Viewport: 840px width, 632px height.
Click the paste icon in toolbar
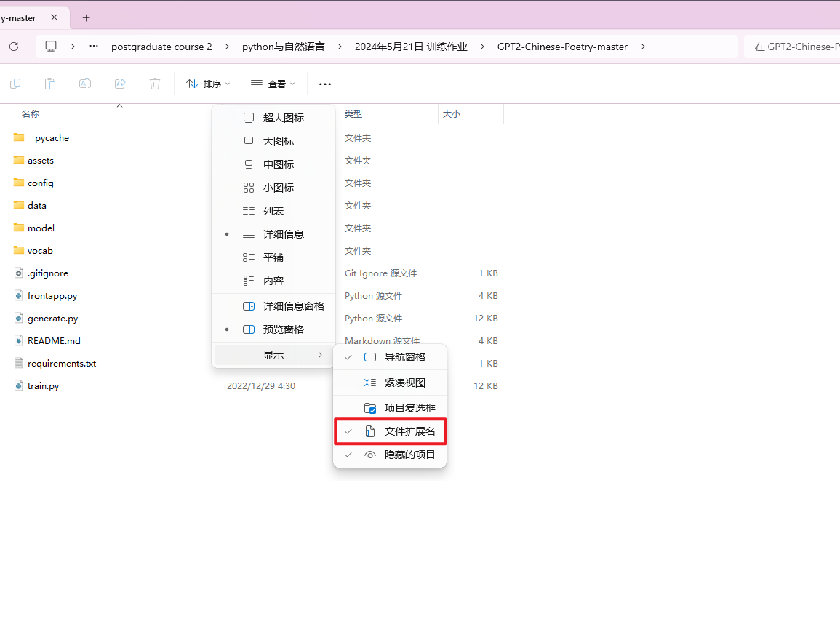point(50,84)
